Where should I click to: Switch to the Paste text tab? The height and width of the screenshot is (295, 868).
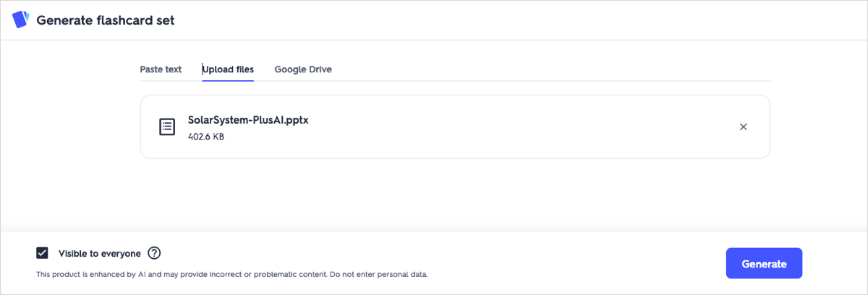click(161, 69)
